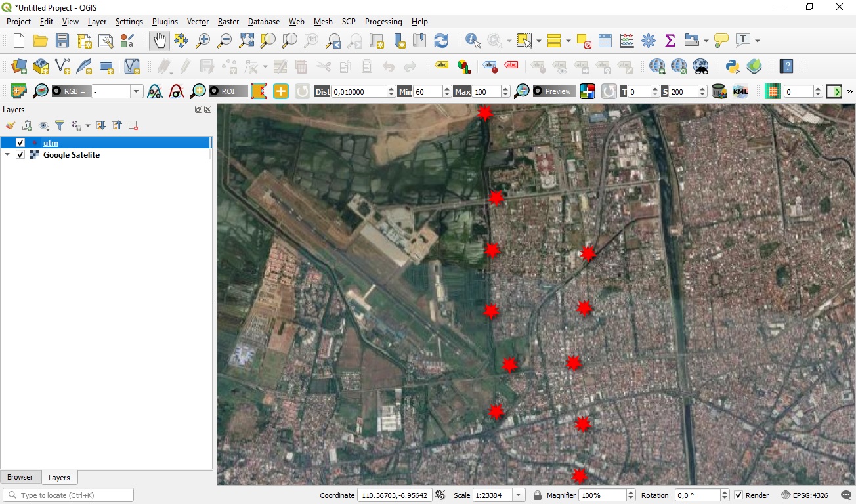Click filter legend funnel icon in Layers panel
Image resolution: width=856 pixels, height=504 pixels.
coord(60,125)
